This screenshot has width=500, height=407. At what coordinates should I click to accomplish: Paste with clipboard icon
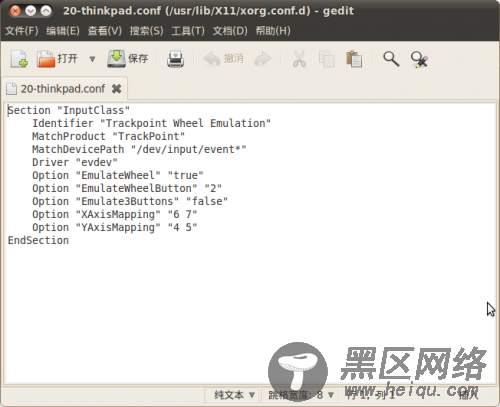(x=354, y=59)
